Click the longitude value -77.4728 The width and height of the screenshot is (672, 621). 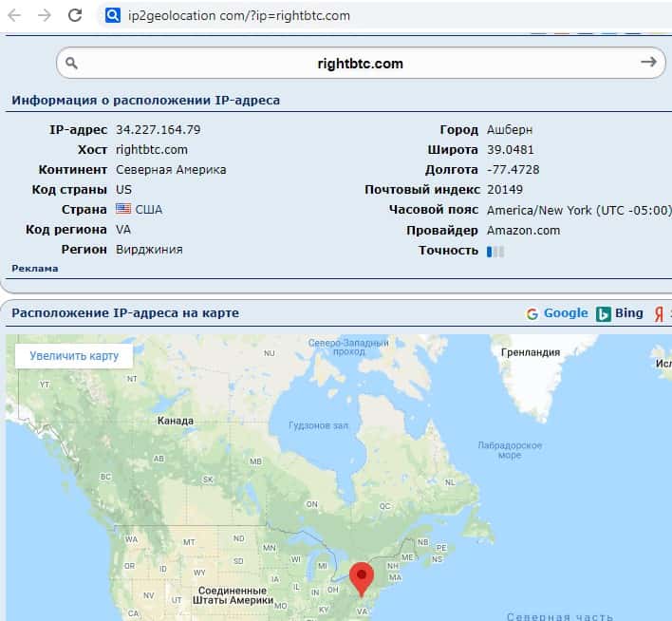[x=513, y=170]
